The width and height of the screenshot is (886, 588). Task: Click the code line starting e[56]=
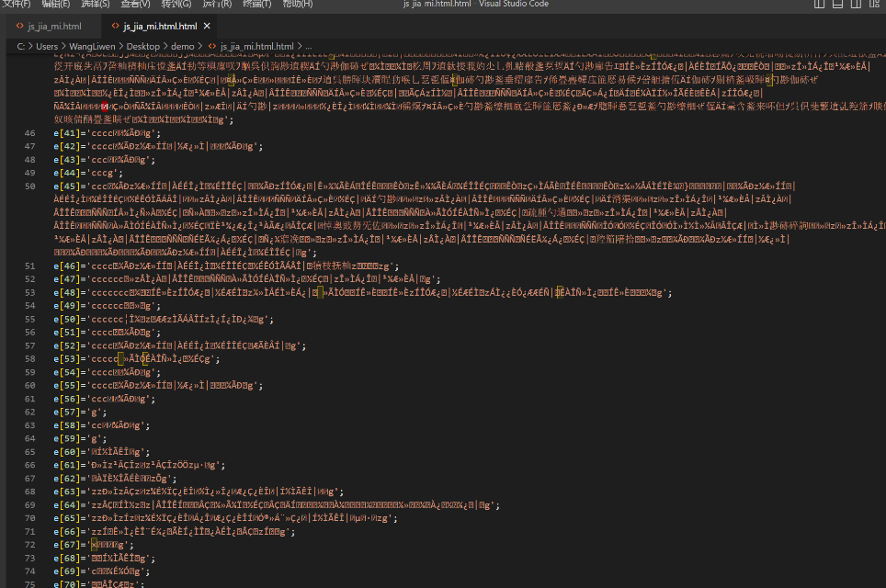click(105, 399)
